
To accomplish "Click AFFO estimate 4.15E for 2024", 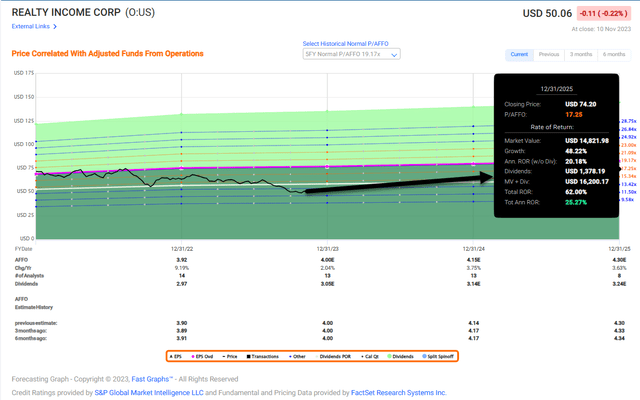I will click(473, 260).
